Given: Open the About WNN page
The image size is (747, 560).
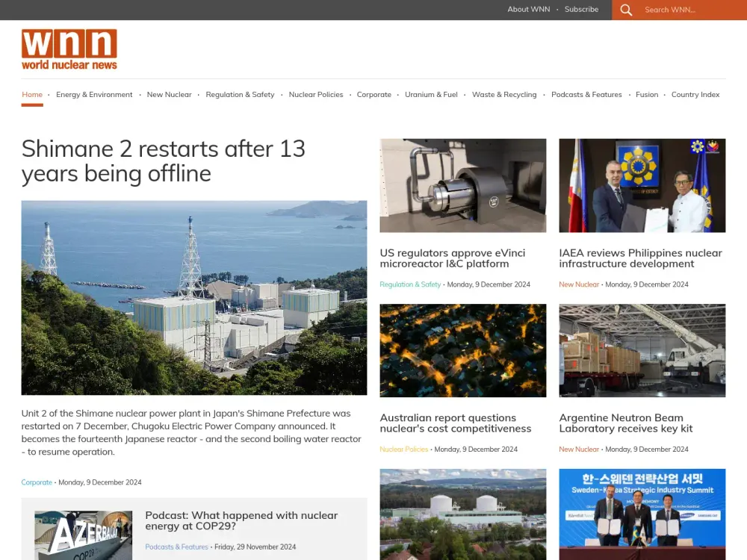Looking at the screenshot, I should click(528, 9).
